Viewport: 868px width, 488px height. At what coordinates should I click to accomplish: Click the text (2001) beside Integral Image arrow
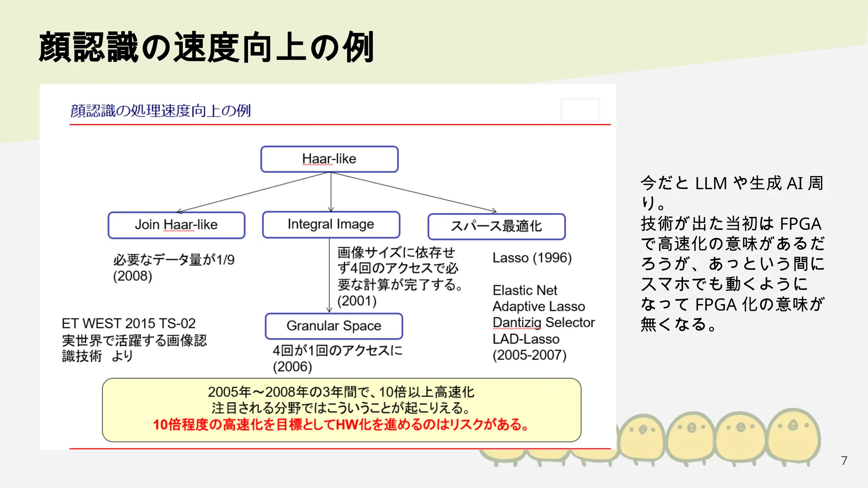pyautogui.click(x=357, y=301)
